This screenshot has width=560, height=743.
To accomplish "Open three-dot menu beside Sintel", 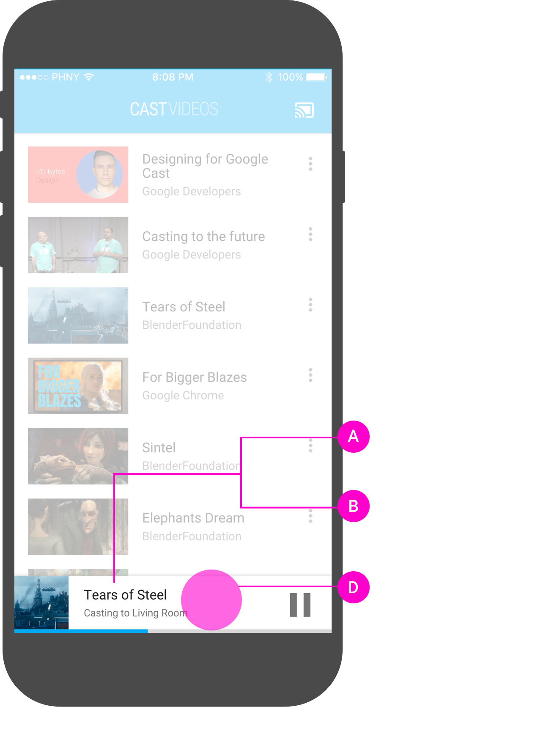I will (x=310, y=445).
